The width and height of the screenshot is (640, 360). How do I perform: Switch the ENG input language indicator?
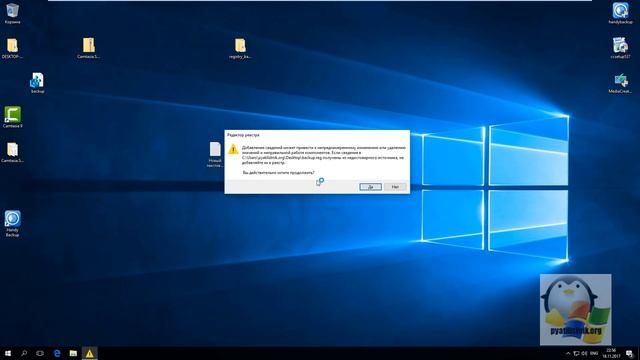pos(594,353)
